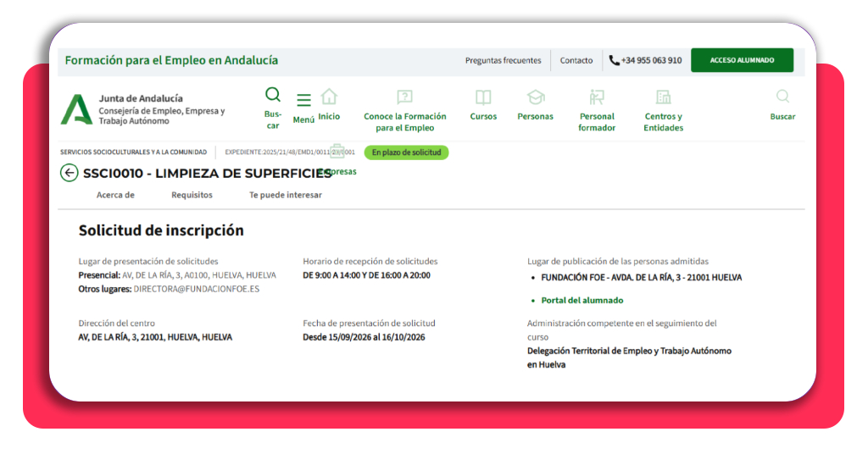Select the Personas menu label
The width and height of the screenshot is (868, 454).
click(x=536, y=116)
